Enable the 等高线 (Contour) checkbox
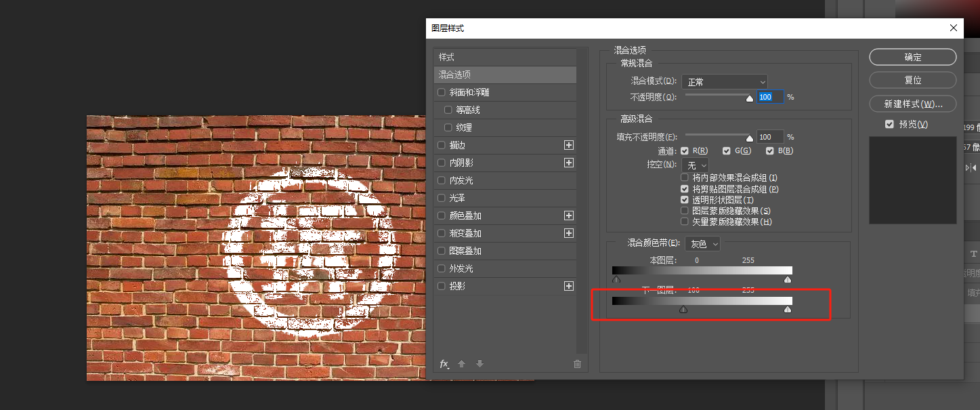 (x=448, y=110)
